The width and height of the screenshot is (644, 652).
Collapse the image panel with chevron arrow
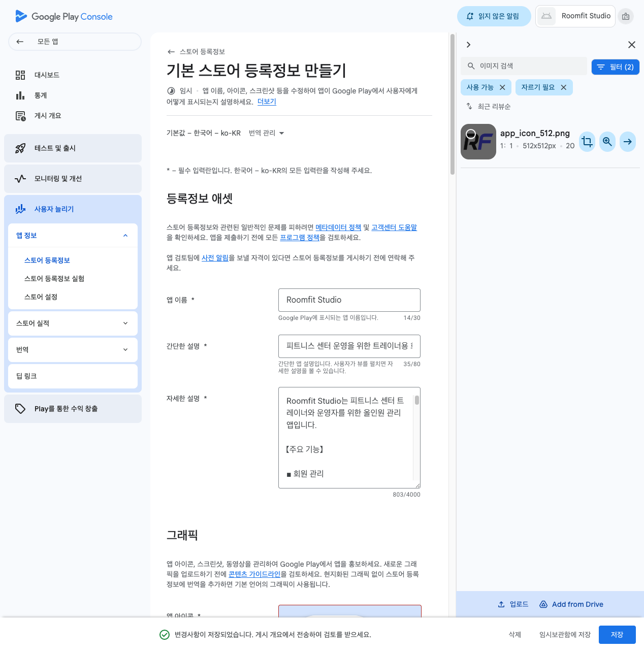[468, 45]
